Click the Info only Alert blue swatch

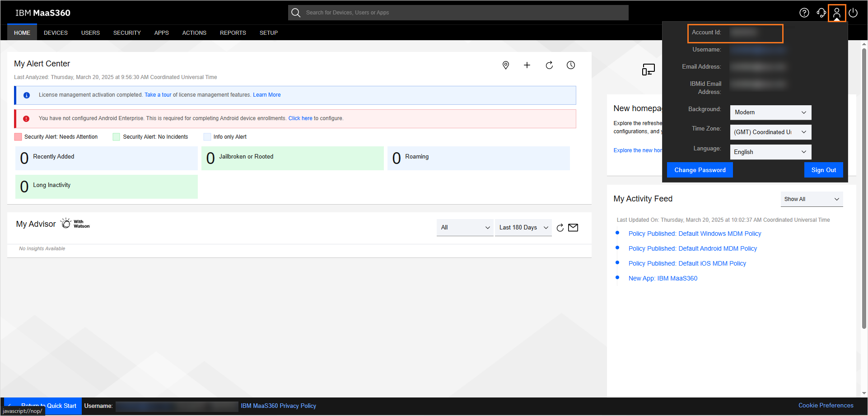(x=207, y=137)
